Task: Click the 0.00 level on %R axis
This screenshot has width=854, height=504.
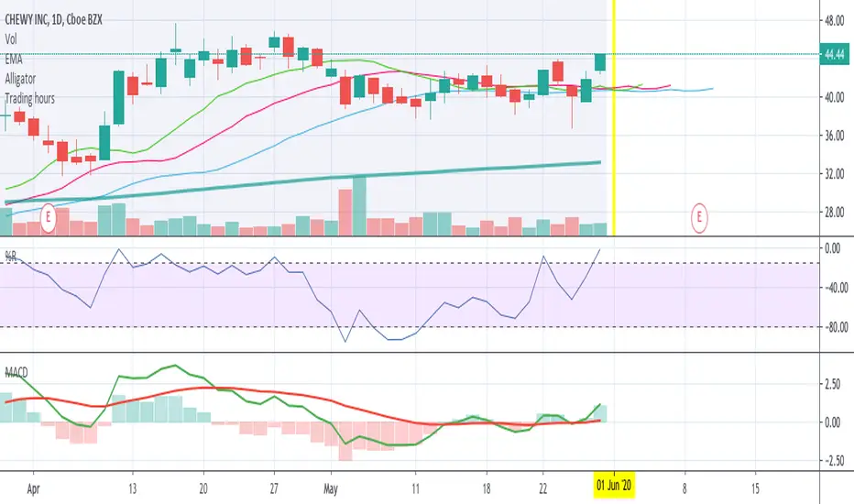Action: point(833,248)
